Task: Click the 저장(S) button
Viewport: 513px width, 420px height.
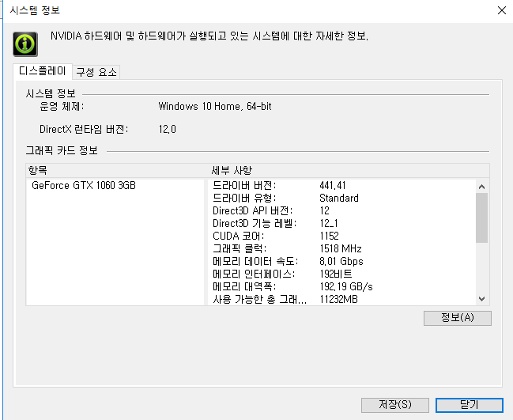Action: (395, 405)
